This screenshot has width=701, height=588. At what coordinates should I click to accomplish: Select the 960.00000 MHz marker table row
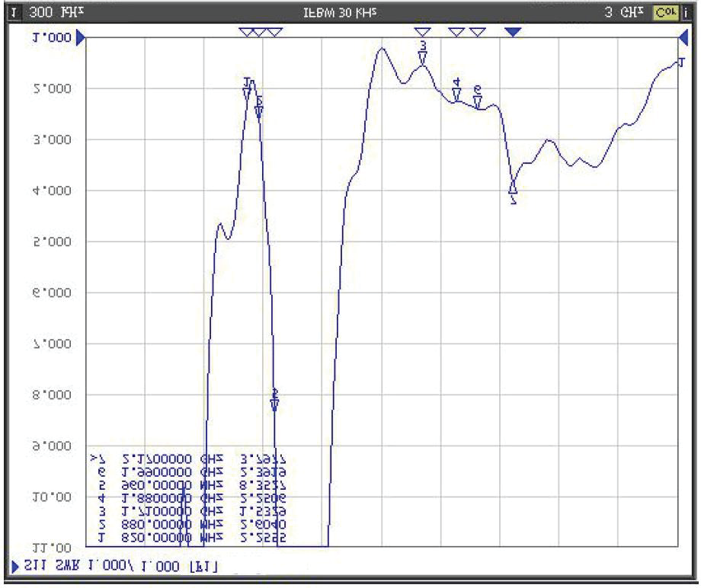pyautogui.click(x=189, y=486)
